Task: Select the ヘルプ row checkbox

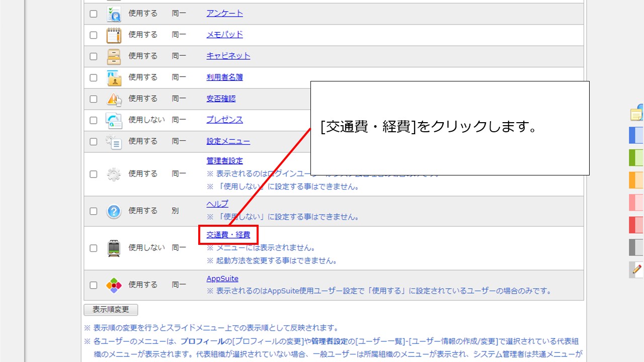Action: [93, 211]
